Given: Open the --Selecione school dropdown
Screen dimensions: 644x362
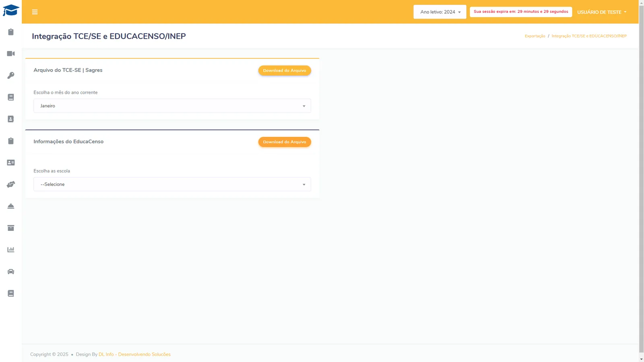Looking at the screenshot, I should [172, 184].
